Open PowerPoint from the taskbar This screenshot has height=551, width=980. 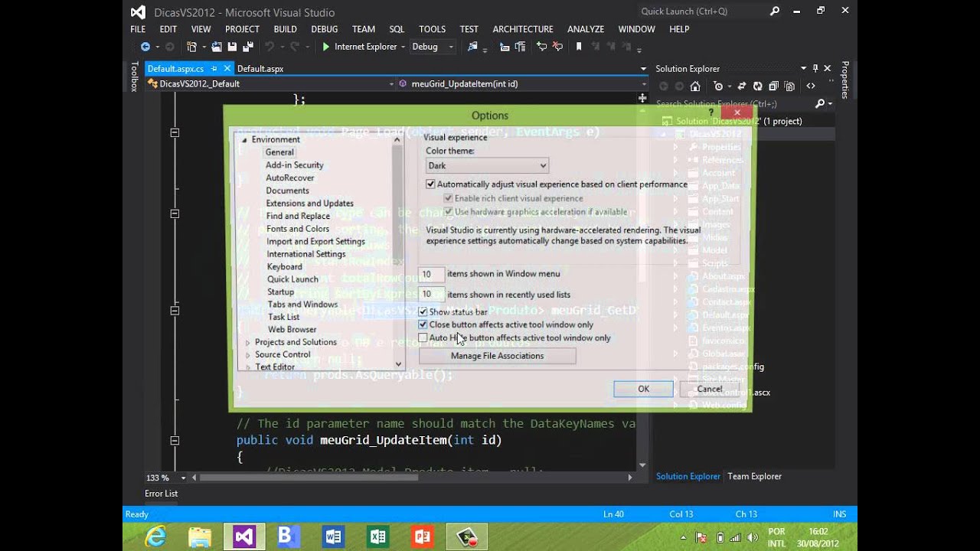point(422,536)
